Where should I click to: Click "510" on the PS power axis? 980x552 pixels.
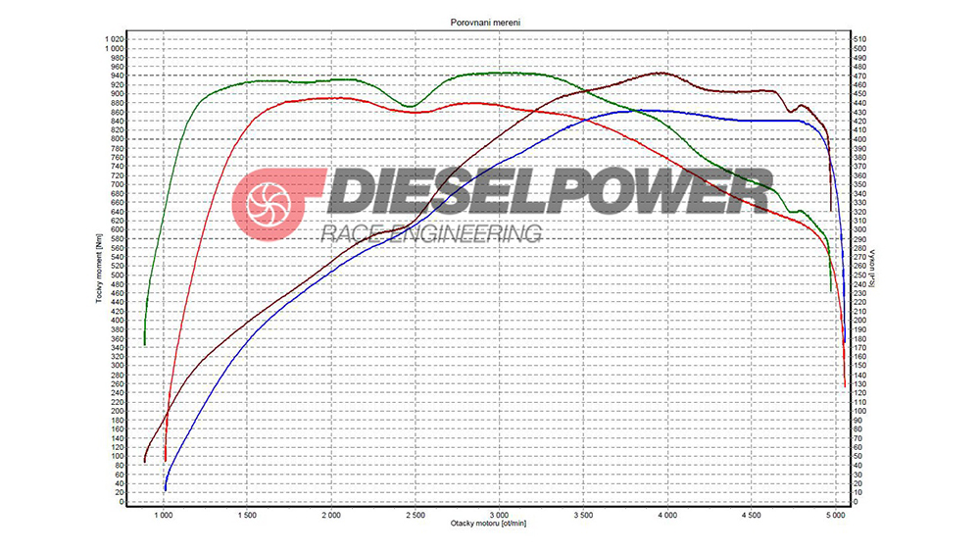860,39
